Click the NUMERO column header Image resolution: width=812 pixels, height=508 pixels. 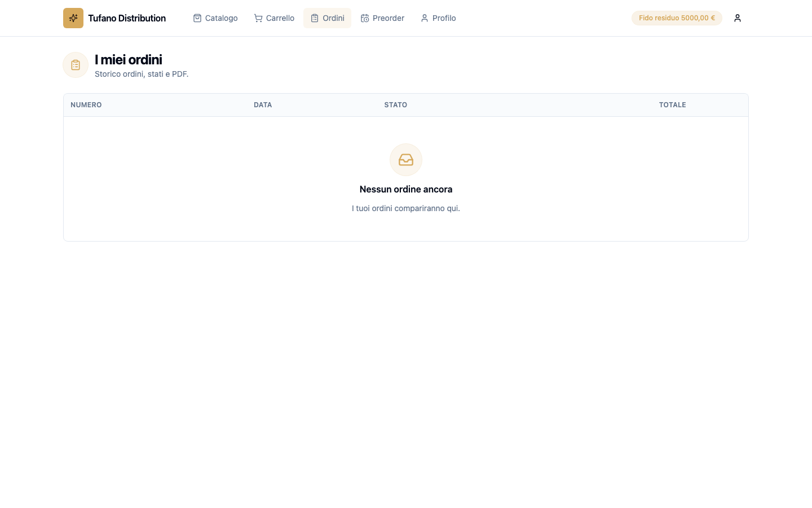(x=86, y=105)
